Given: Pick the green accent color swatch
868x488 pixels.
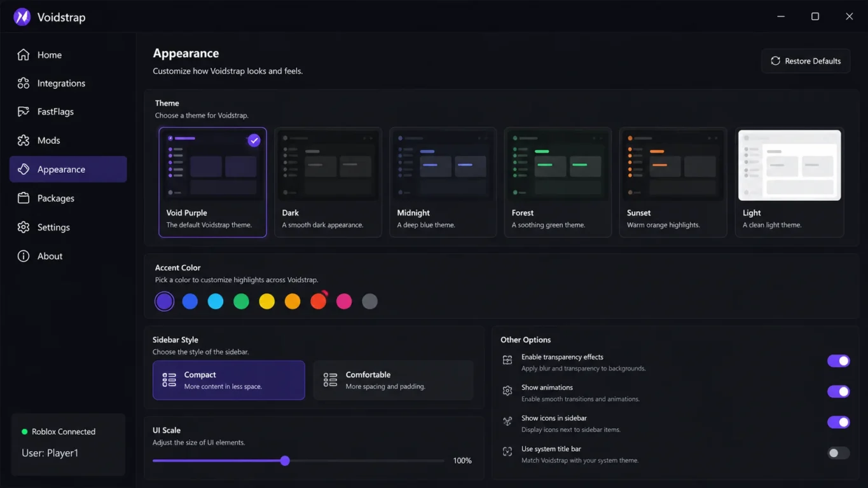Looking at the screenshot, I should click(241, 301).
